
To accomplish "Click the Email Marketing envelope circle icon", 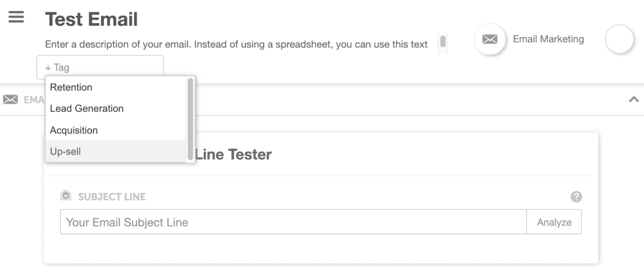I will [490, 39].
